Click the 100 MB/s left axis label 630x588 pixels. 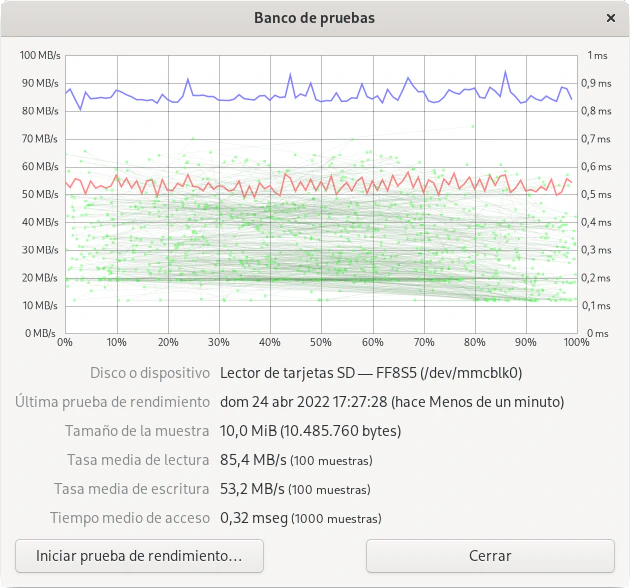pos(39,55)
